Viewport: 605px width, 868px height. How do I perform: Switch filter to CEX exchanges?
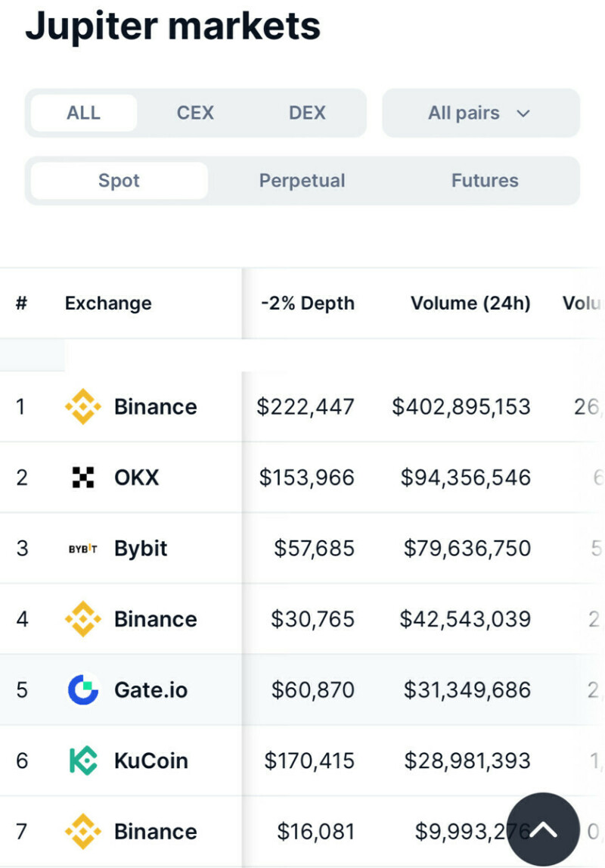(x=195, y=113)
